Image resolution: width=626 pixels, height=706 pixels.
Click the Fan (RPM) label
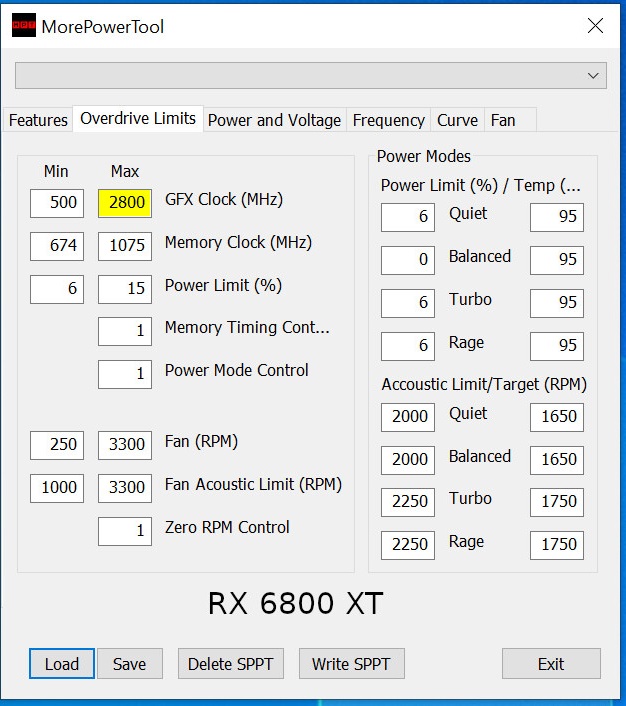pyautogui.click(x=201, y=442)
